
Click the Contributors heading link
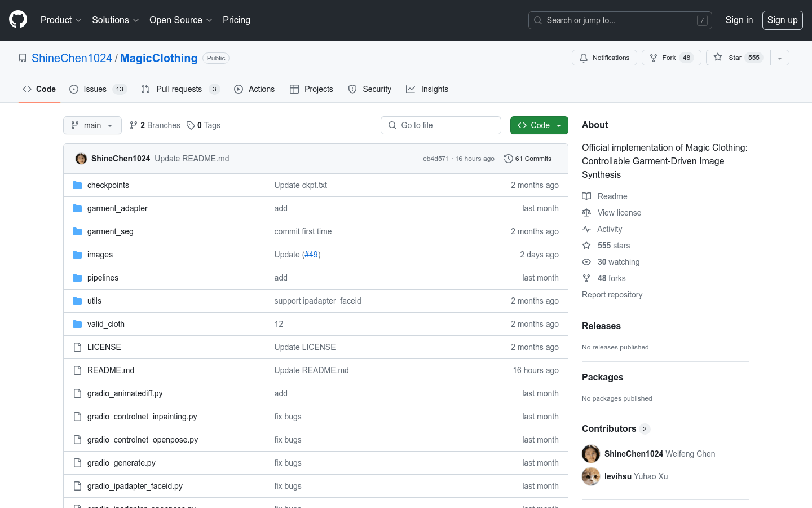[616, 428]
